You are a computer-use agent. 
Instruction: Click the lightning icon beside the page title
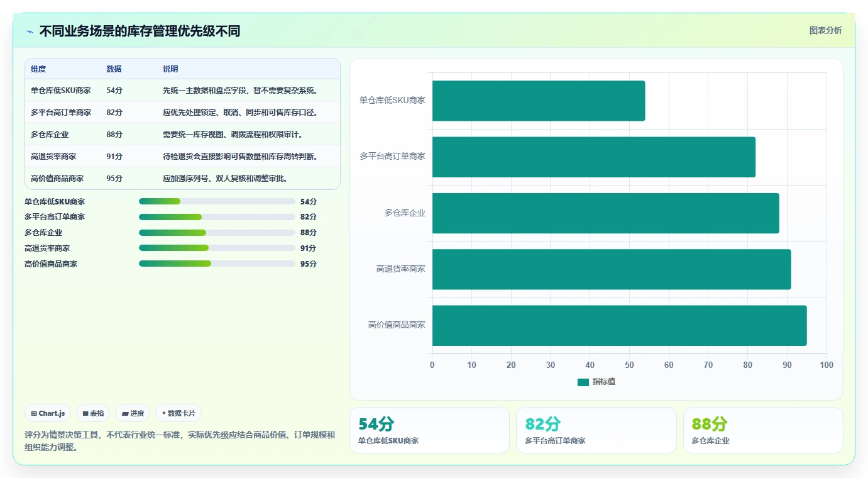[30, 31]
